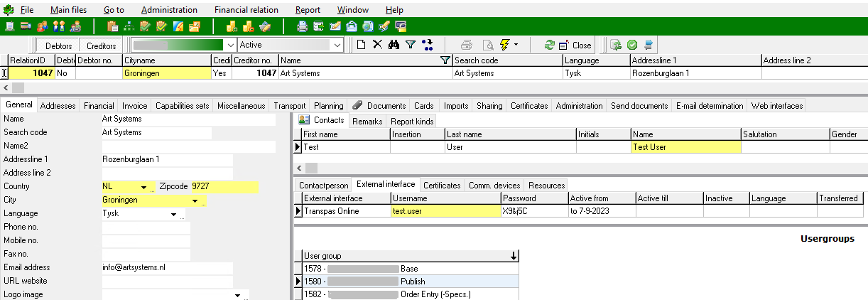Open the Logo image dropdown

click(237, 294)
